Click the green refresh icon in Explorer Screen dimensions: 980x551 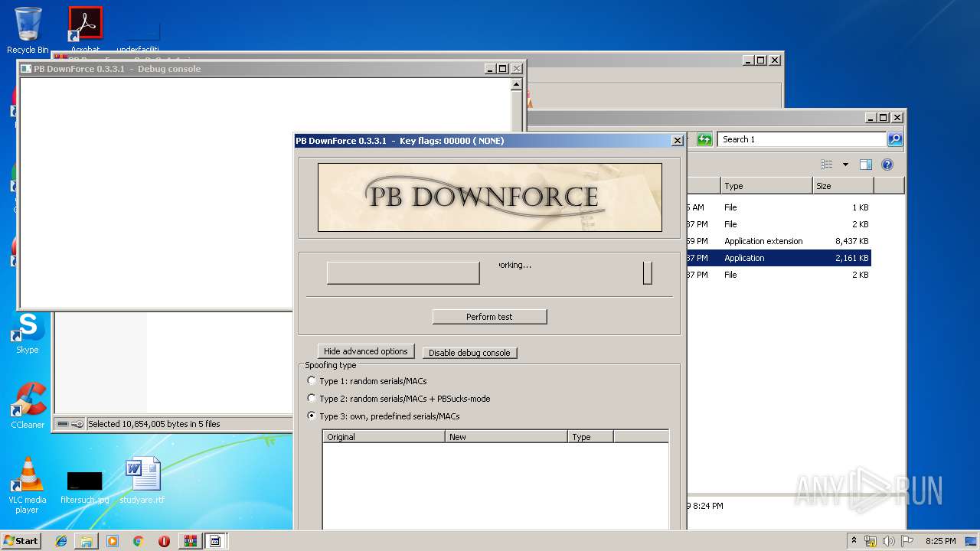coord(704,139)
